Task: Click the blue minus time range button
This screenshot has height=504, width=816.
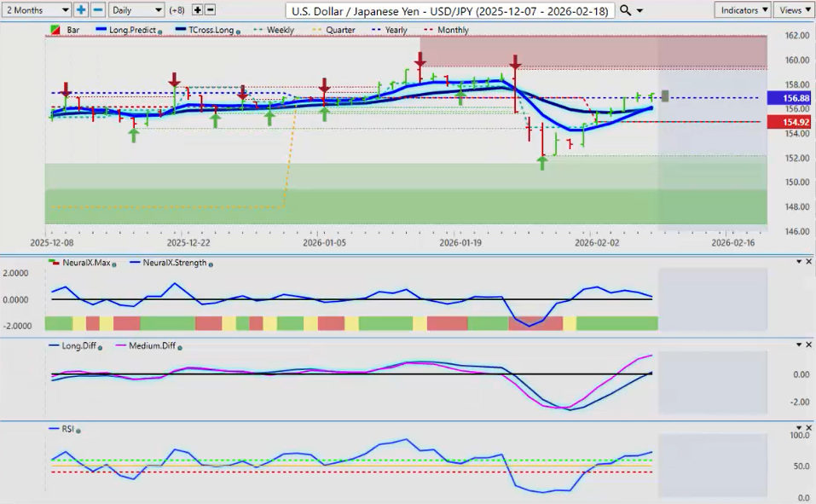Action: click(x=97, y=9)
